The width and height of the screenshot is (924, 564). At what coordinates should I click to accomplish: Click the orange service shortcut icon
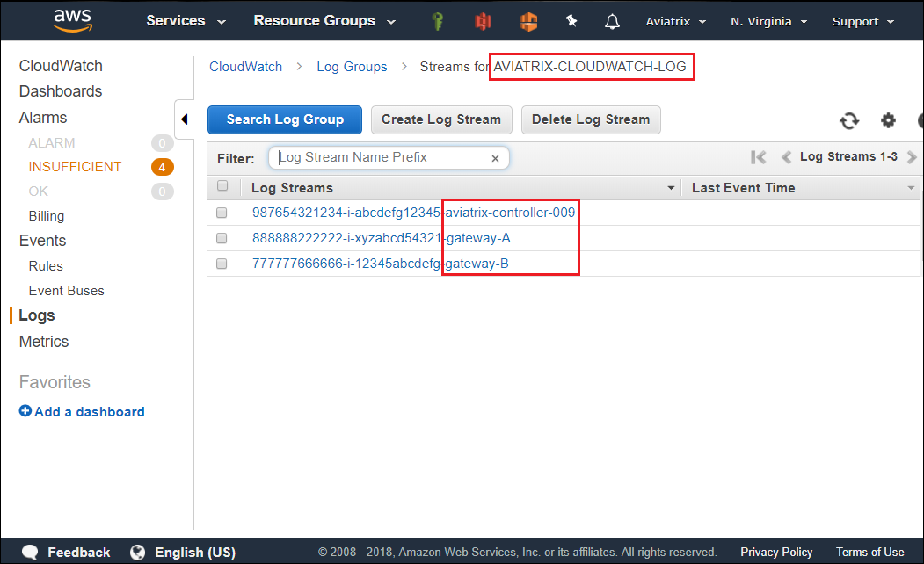coord(528,20)
